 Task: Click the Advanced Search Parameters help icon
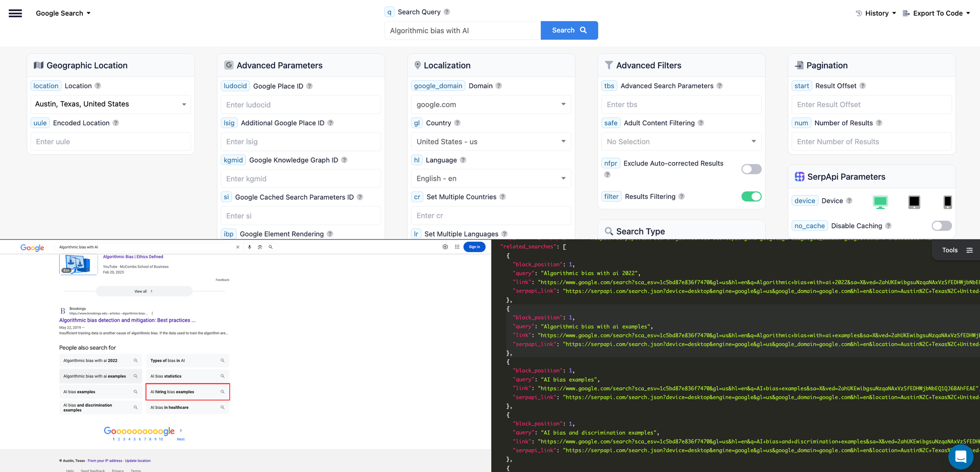[x=720, y=86]
